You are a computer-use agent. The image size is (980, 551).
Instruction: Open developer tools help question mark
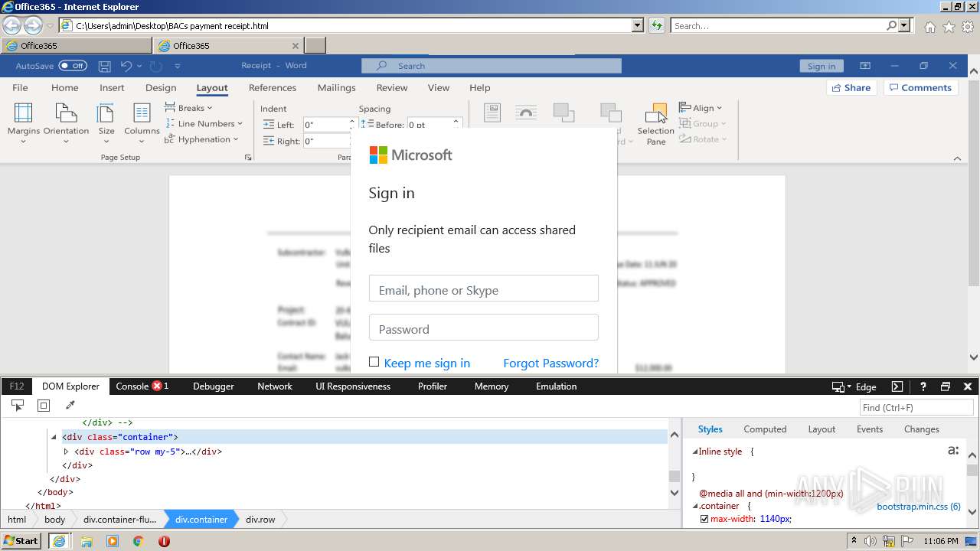(x=923, y=386)
